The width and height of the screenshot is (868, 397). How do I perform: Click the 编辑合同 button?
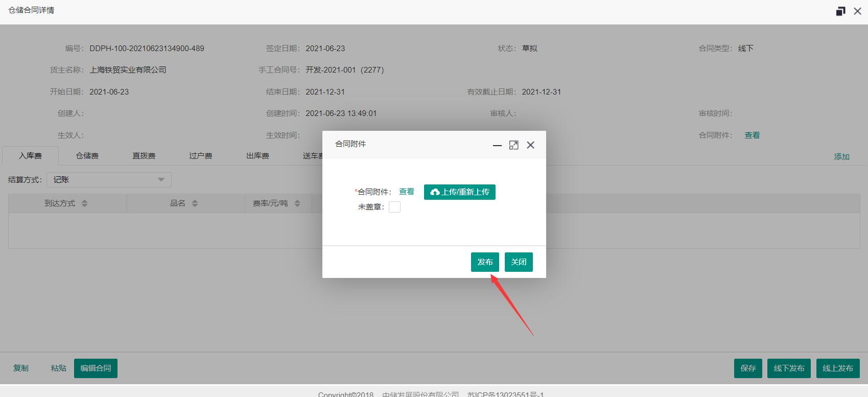96,368
